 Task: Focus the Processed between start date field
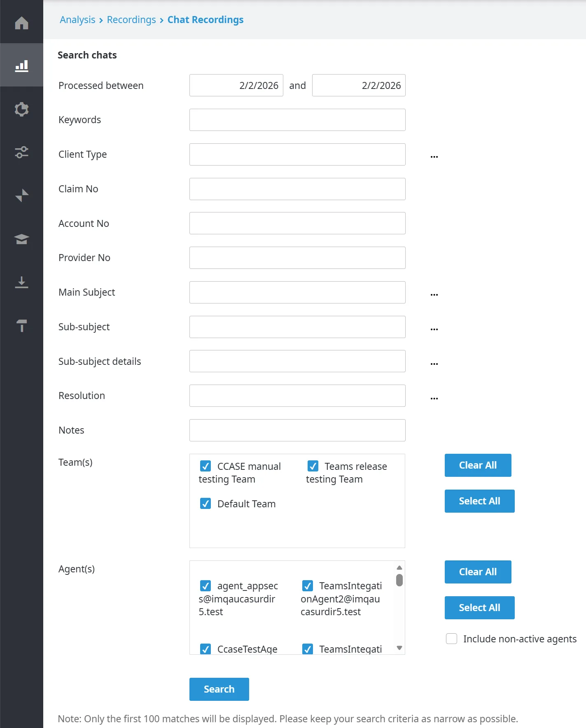tap(236, 85)
